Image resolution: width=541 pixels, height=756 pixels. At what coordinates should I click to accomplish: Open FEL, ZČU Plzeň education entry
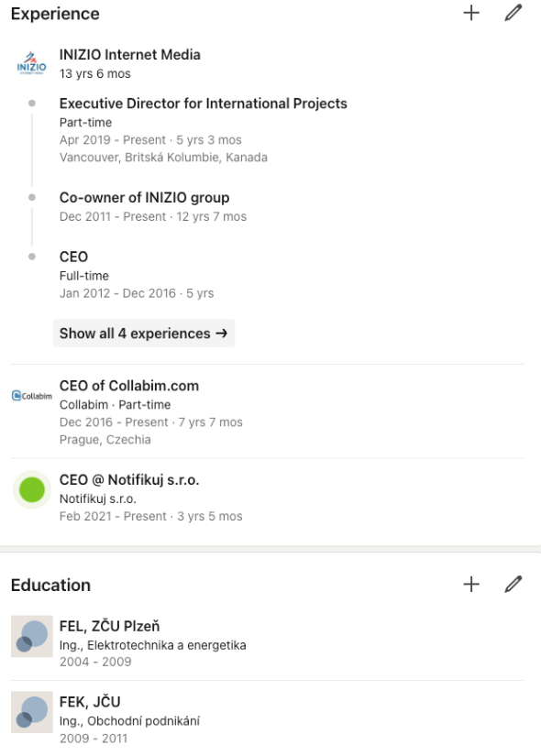tap(109, 626)
